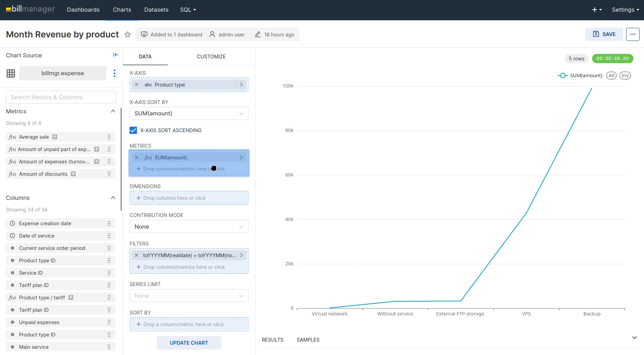Collapse the Metrics section
The width and height of the screenshot is (644, 355).
pyautogui.click(x=113, y=111)
